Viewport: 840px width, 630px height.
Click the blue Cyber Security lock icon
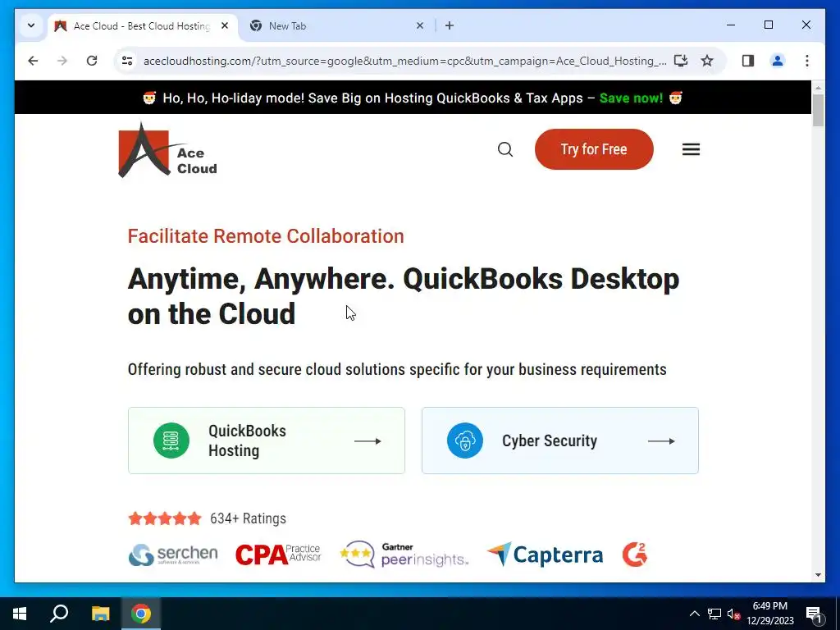(x=465, y=441)
